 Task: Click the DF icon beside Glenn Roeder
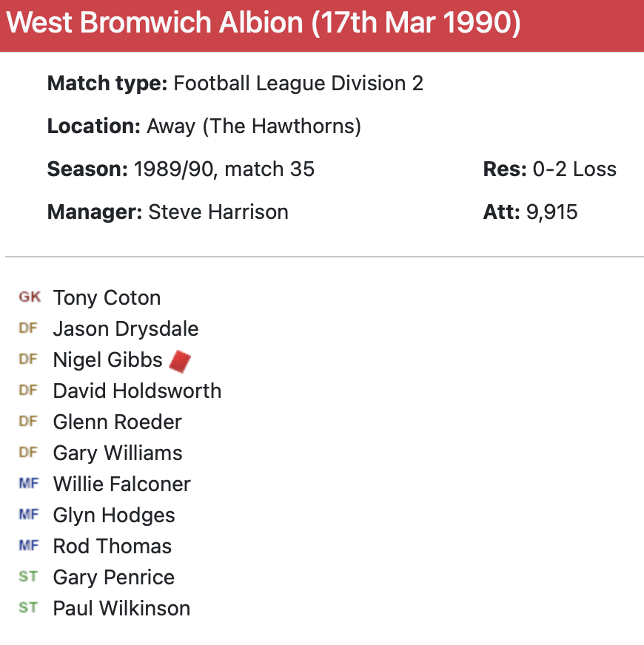(28, 422)
